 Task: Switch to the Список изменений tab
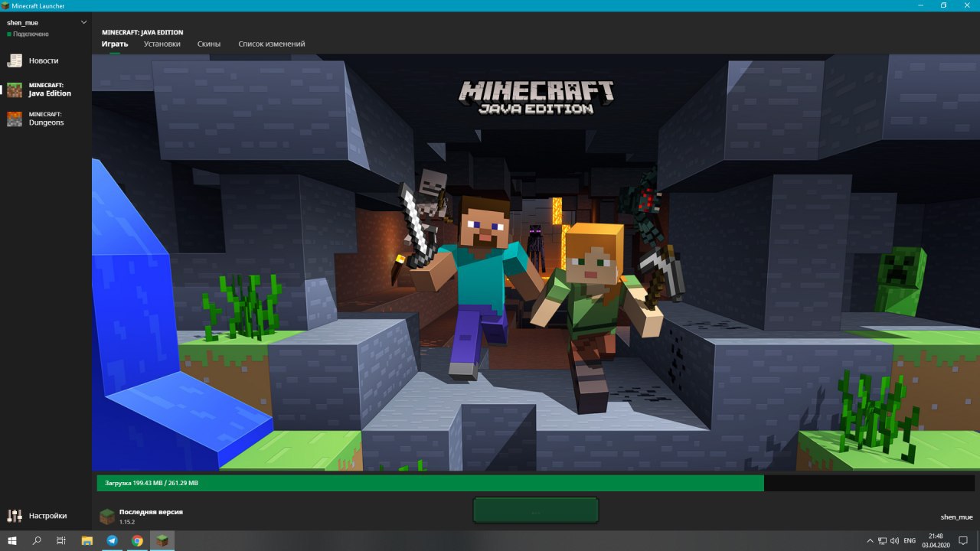tap(272, 44)
